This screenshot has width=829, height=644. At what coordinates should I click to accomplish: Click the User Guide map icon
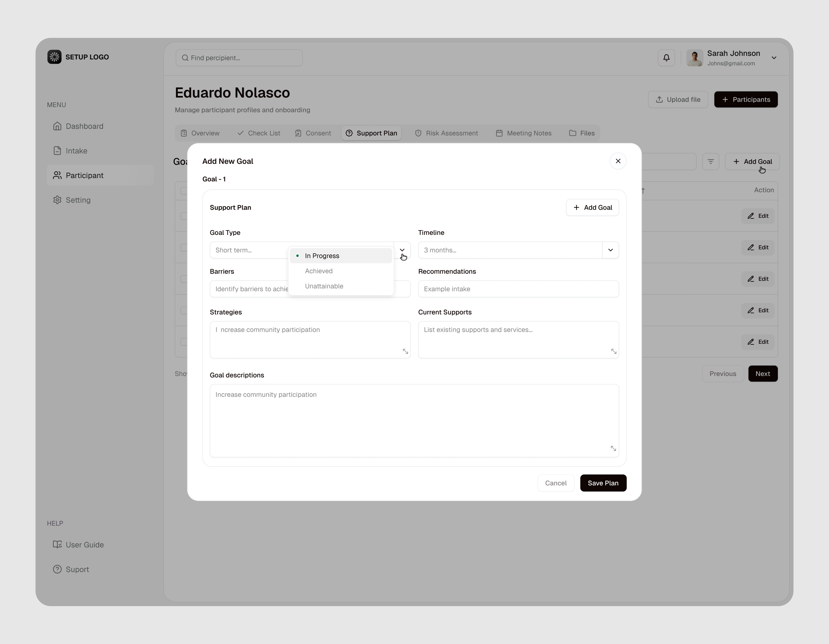[x=57, y=545]
